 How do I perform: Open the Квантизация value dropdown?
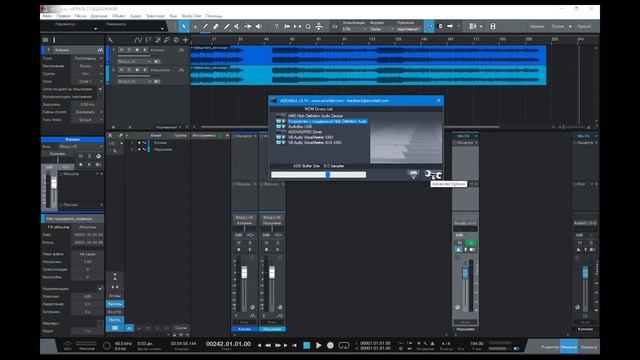pos(353,29)
